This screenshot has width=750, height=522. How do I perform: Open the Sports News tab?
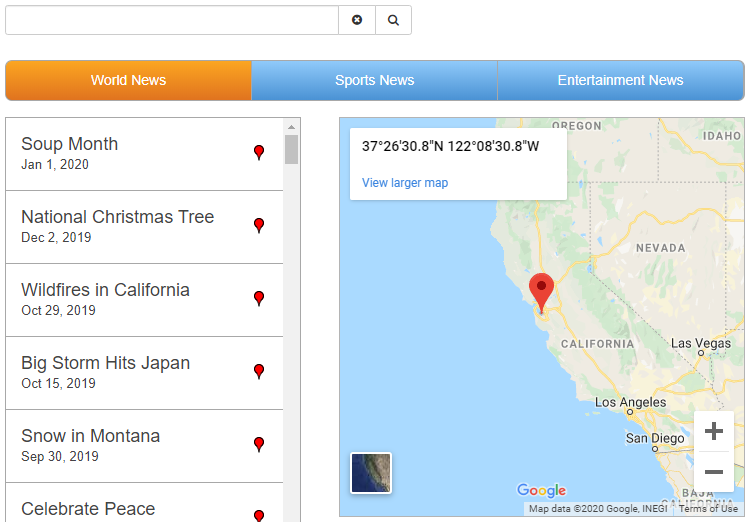tap(375, 80)
